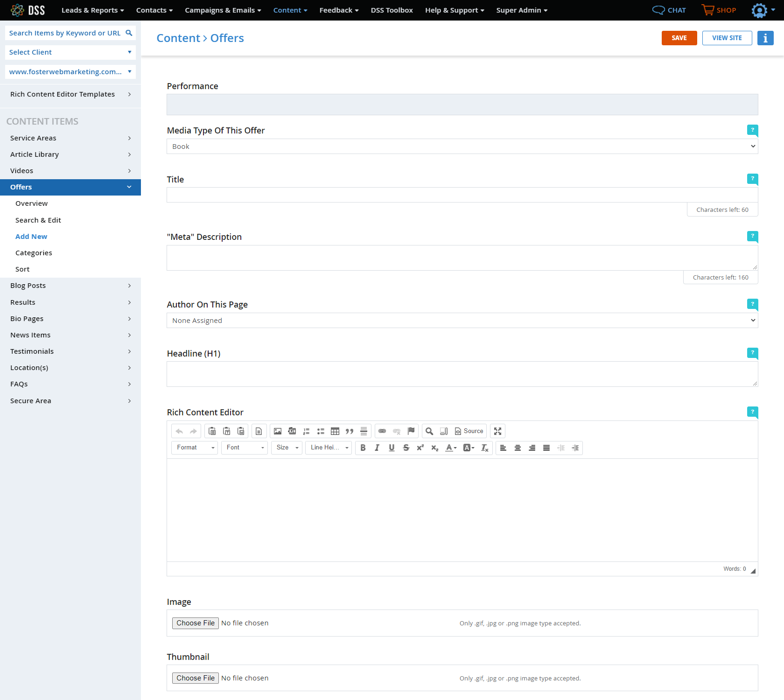Image resolution: width=784 pixels, height=700 pixels.
Task: Insert an image in the Rich Content Editor
Action: (x=278, y=431)
